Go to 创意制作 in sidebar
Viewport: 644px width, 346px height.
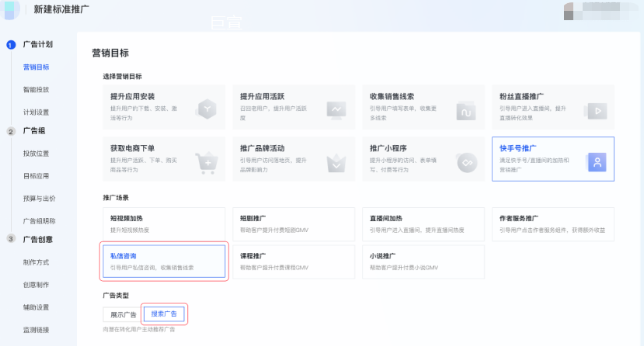tap(37, 285)
